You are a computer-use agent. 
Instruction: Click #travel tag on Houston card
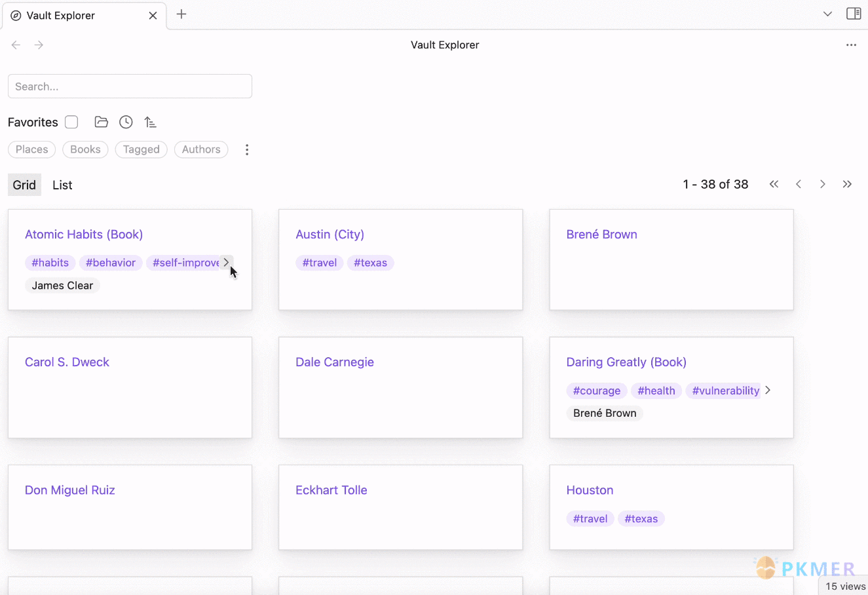590,518
